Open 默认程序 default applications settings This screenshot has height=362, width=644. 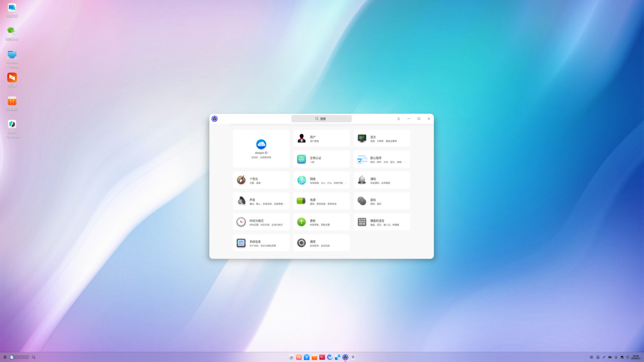click(x=382, y=159)
